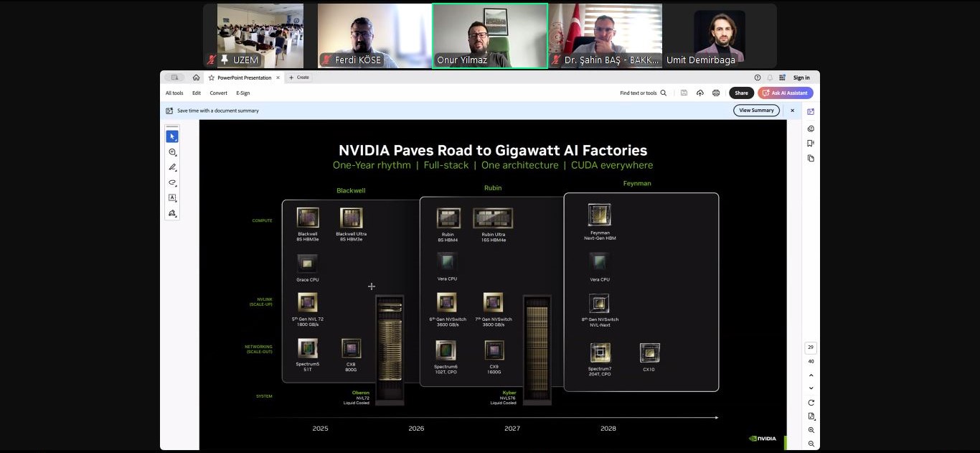Select the arrow selection tool

tap(172, 136)
